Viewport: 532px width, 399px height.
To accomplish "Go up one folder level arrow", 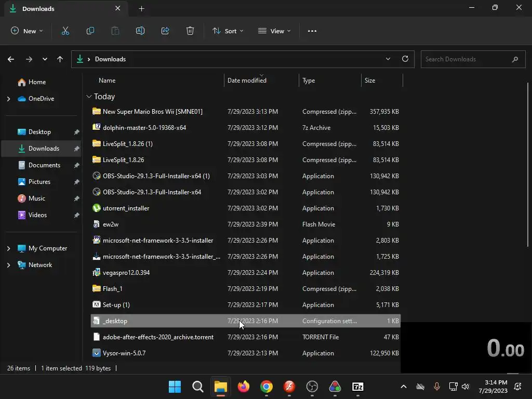I will coord(60,59).
